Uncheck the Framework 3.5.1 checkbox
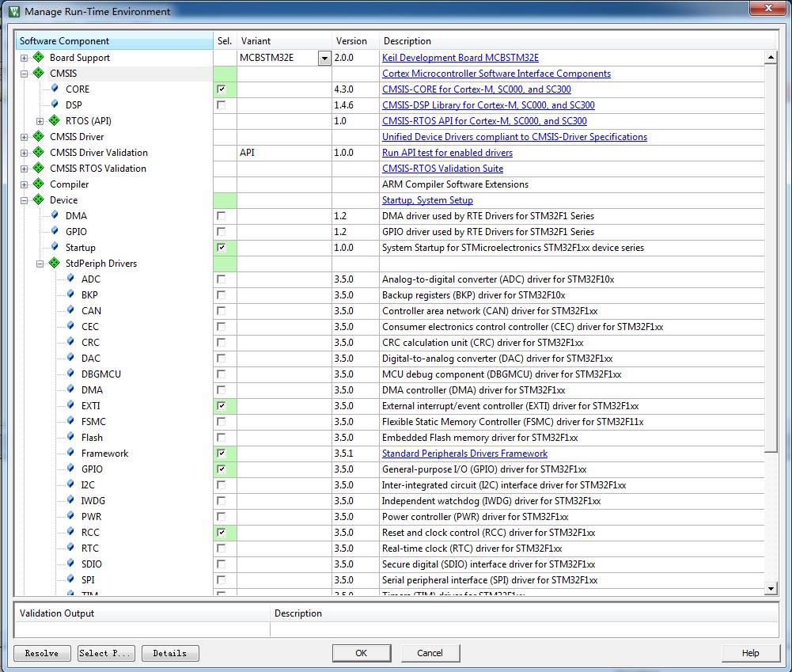The height and width of the screenshot is (672, 792). coord(222,454)
